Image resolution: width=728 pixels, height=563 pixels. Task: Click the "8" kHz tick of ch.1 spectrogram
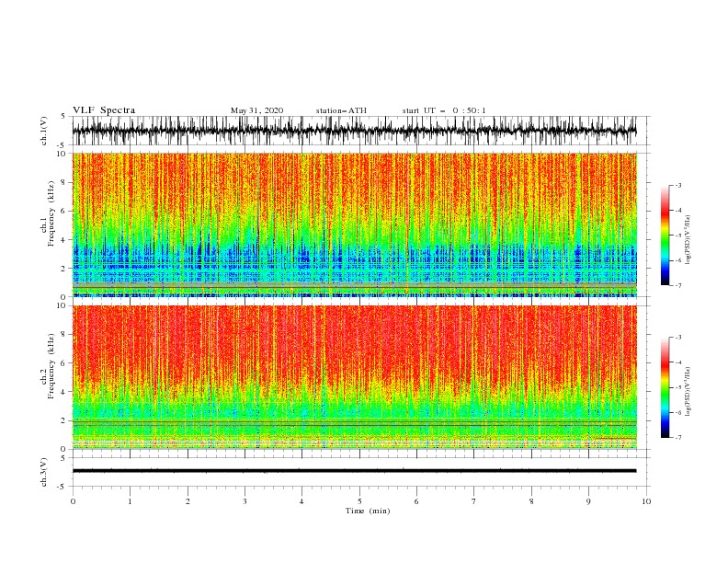point(64,182)
